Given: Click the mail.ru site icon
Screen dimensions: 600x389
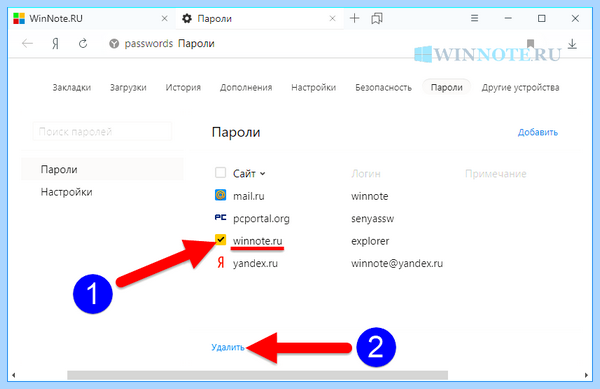Looking at the screenshot, I should 220,195.
